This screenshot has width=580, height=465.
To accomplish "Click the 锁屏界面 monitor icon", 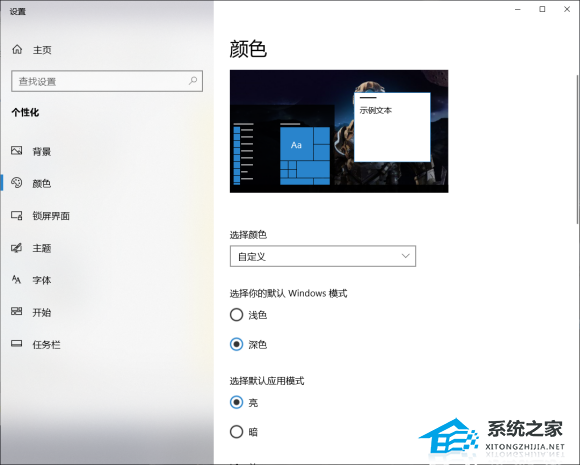I will (x=16, y=215).
